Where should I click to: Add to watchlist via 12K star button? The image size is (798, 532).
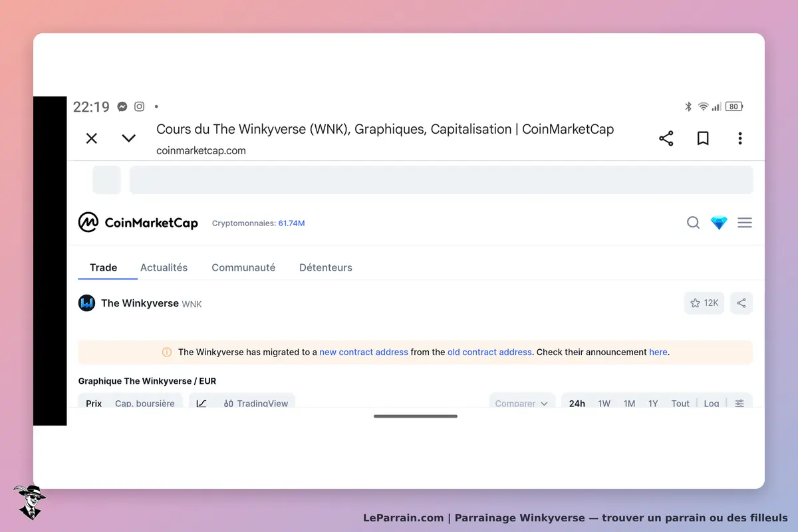click(x=704, y=303)
